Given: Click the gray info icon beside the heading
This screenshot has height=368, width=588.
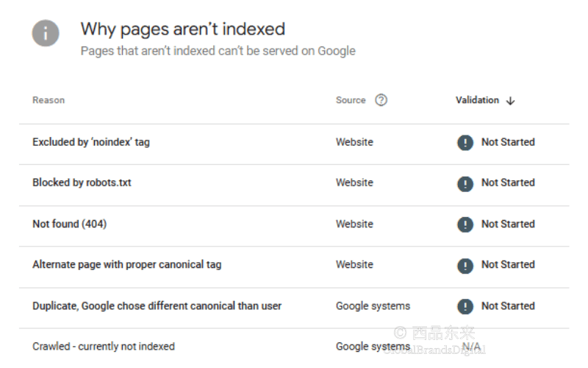Looking at the screenshot, I should coord(46,33).
